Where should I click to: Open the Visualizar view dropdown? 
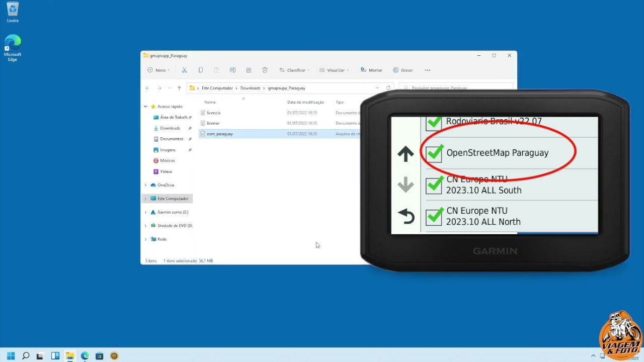coord(335,70)
